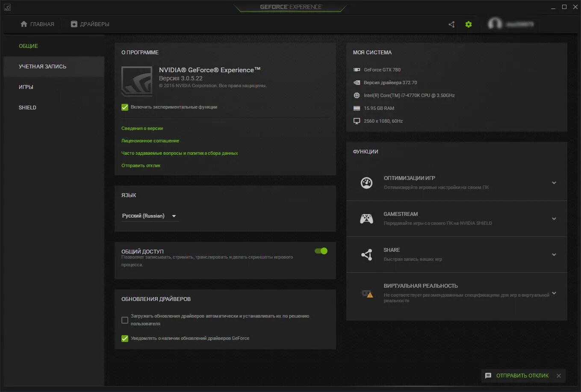Image resolution: width=581 pixels, height=392 pixels.
Task: Expand the SHARE section chevron
Action: pos(554,255)
